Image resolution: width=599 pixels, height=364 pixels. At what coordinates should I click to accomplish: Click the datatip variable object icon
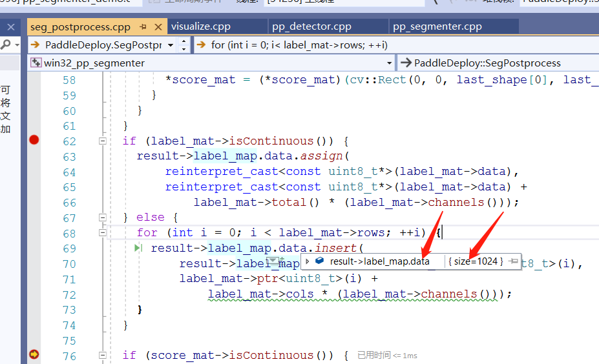[320, 261]
